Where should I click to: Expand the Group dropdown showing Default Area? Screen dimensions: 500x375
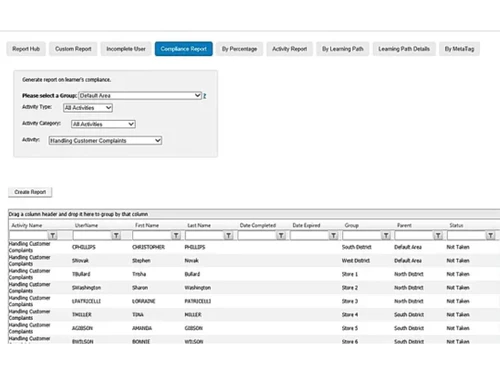click(x=140, y=96)
